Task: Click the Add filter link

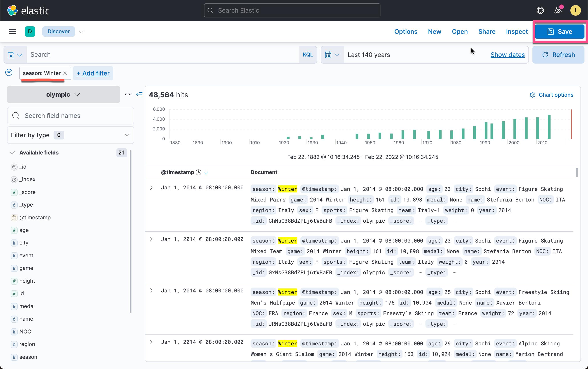Action: pos(93,73)
